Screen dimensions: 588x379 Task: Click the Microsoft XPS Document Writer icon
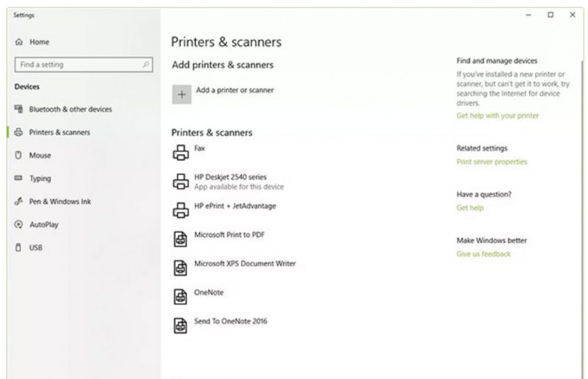[179, 264]
